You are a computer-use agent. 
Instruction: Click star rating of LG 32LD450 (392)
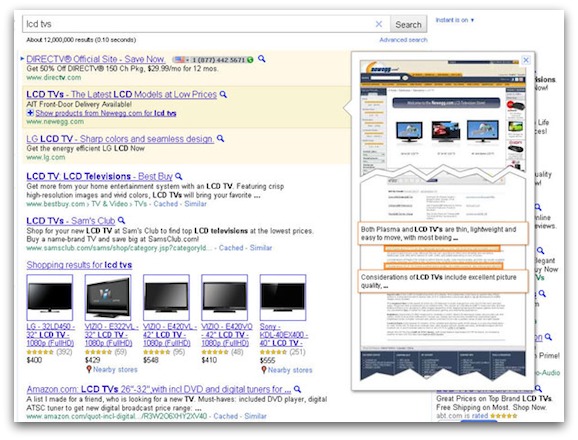point(40,352)
